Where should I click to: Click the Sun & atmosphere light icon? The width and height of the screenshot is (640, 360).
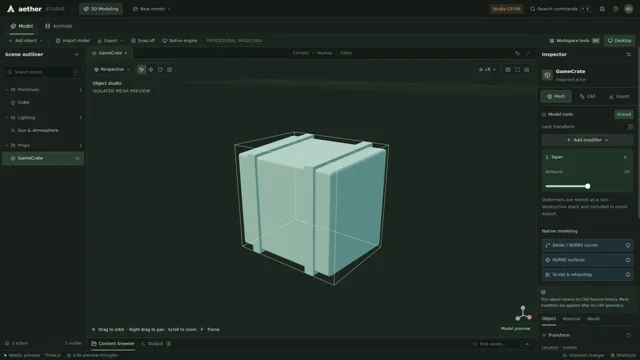(x=13, y=131)
